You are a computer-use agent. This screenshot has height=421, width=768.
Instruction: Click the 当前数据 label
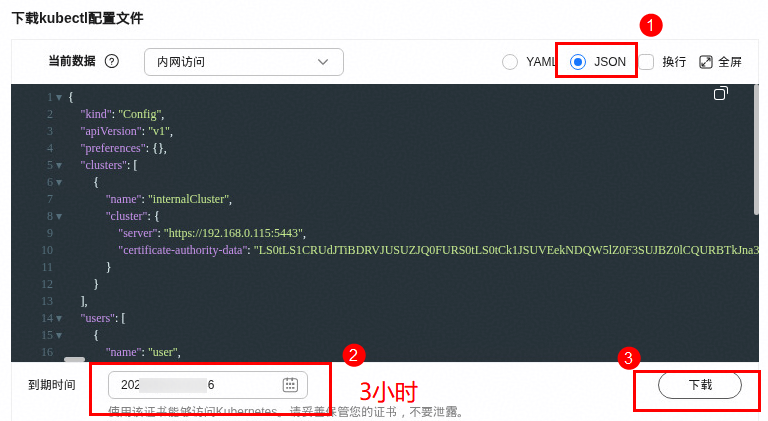coord(72,62)
